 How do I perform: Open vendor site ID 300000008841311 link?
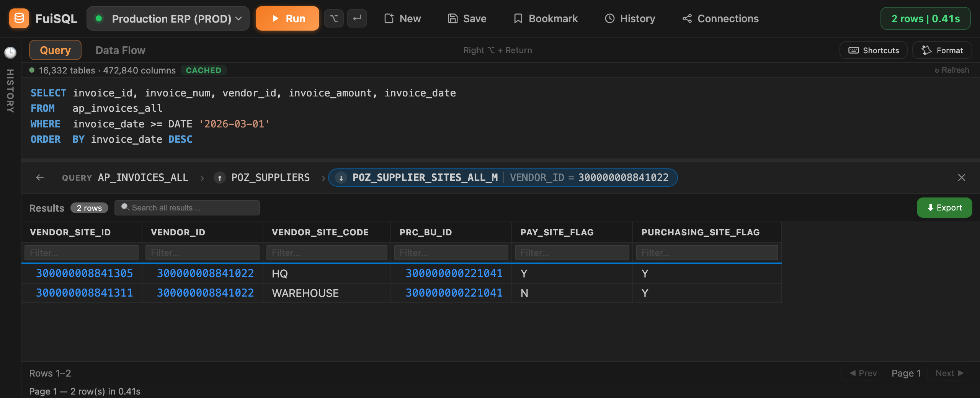pos(84,293)
